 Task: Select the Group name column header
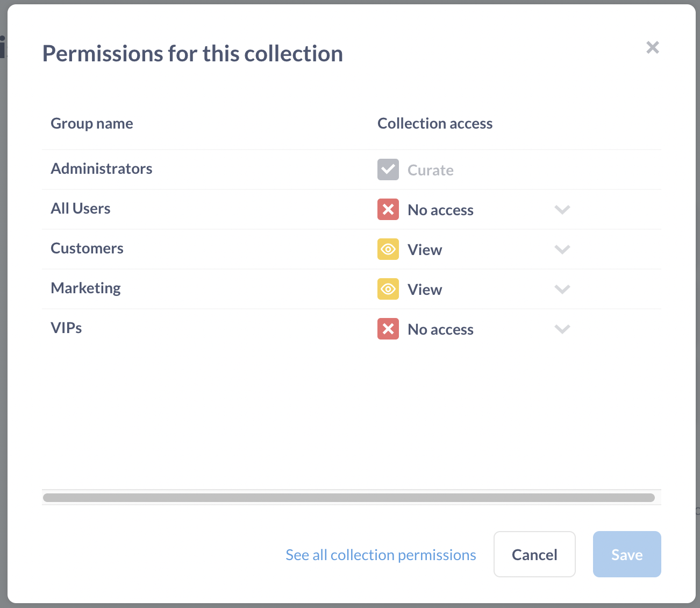pos(91,123)
